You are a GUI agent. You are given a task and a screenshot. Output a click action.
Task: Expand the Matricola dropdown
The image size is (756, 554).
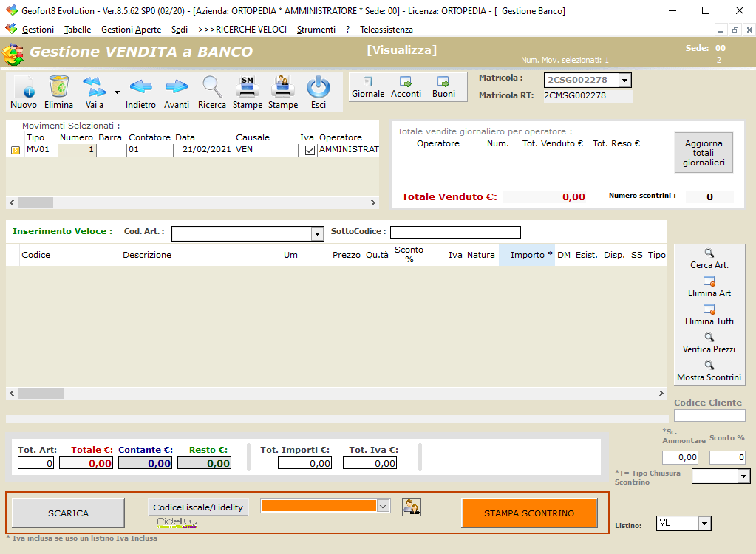[624, 81]
